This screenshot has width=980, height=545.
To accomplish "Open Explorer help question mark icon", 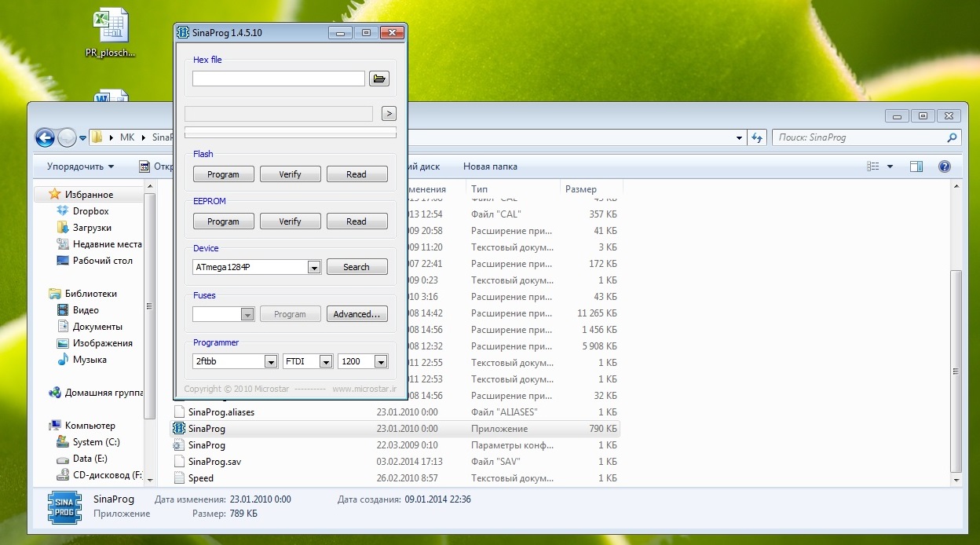I will (945, 166).
